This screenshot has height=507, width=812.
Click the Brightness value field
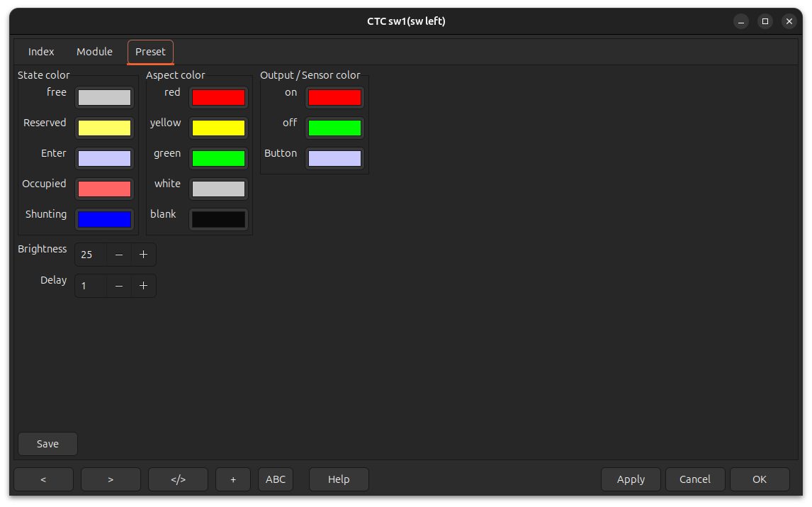91,255
